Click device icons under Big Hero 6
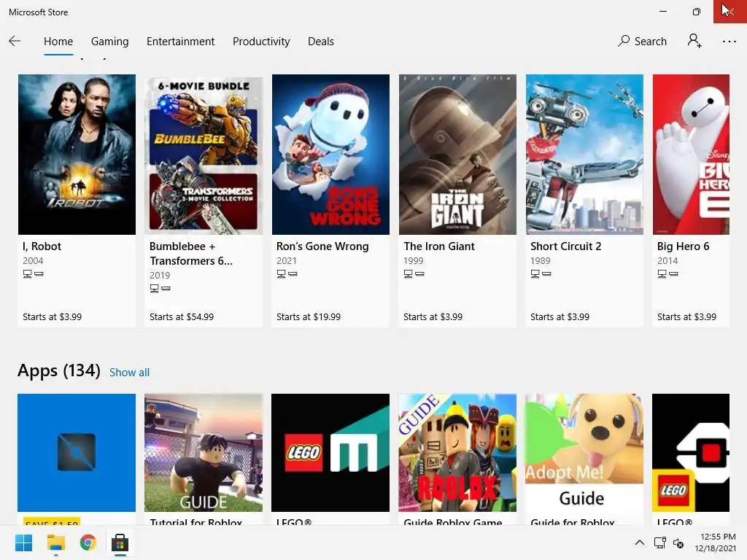This screenshot has width=747, height=560. [x=668, y=274]
